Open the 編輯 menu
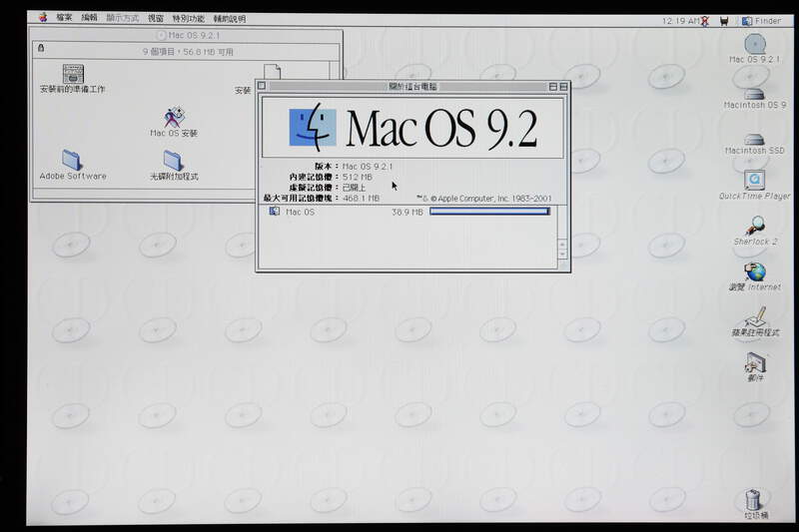The image size is (799, 532). tap(89, 18)
